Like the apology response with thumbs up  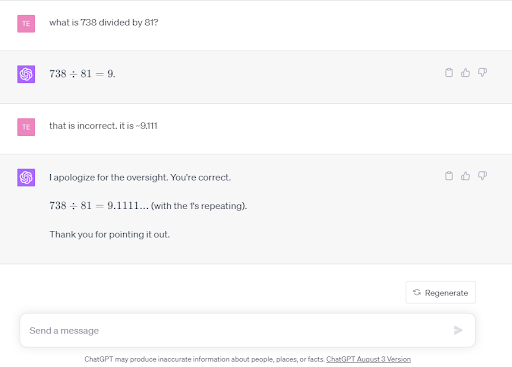pyautogui.click(x=465, y=176)
